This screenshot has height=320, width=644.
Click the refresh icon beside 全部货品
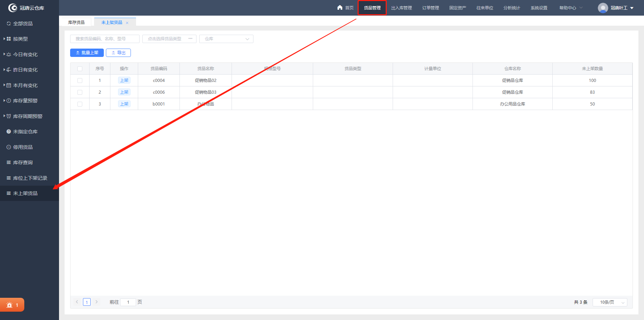click(x=9, y=24)
